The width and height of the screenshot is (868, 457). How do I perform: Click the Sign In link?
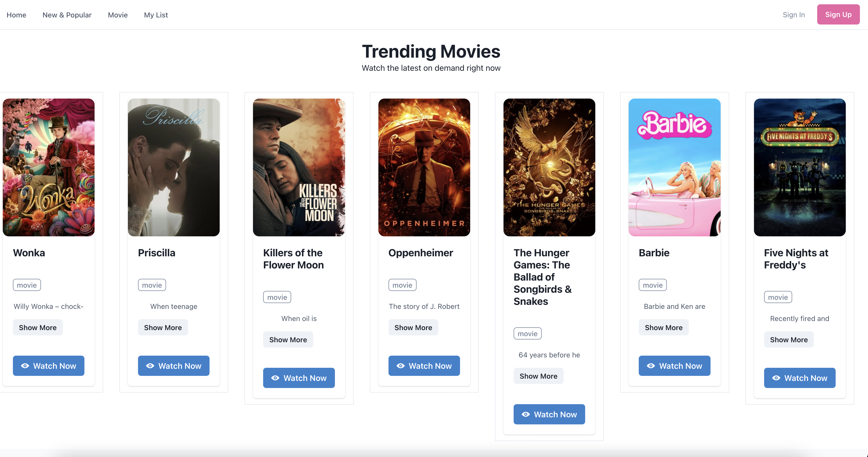pyautogui.click(x=793, y=14)
